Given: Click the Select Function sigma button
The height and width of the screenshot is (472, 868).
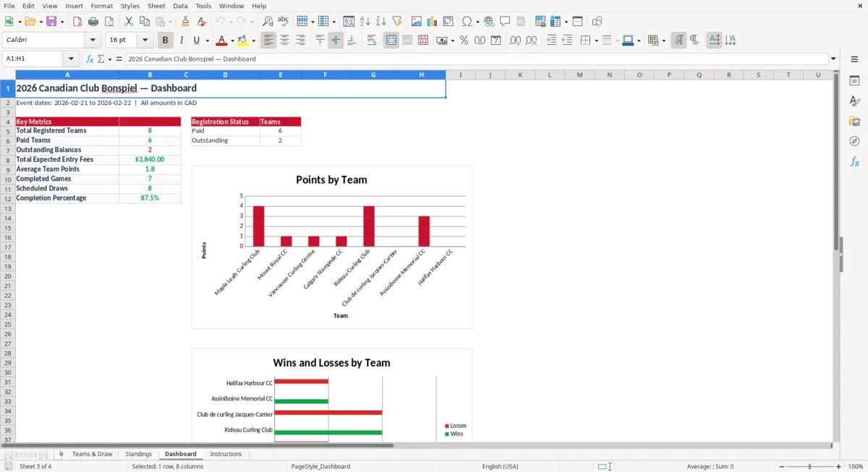Looking at the screenshot, I should [x=101, y=59].
